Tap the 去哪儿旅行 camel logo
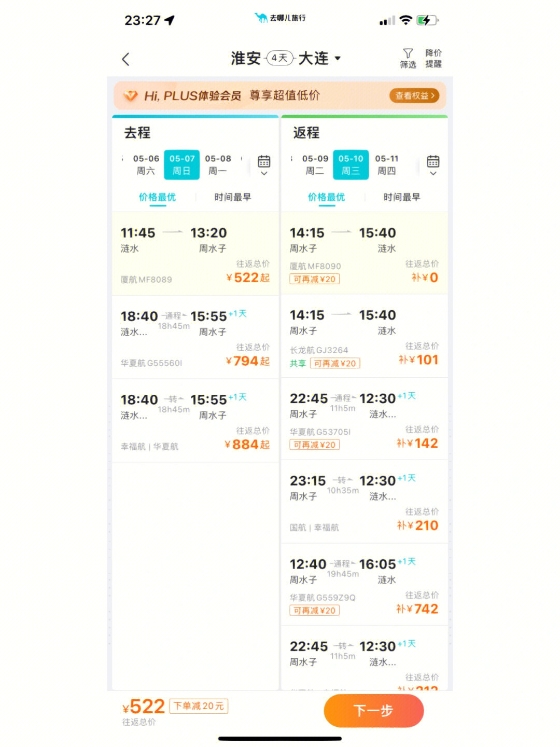 pos(261,18)
